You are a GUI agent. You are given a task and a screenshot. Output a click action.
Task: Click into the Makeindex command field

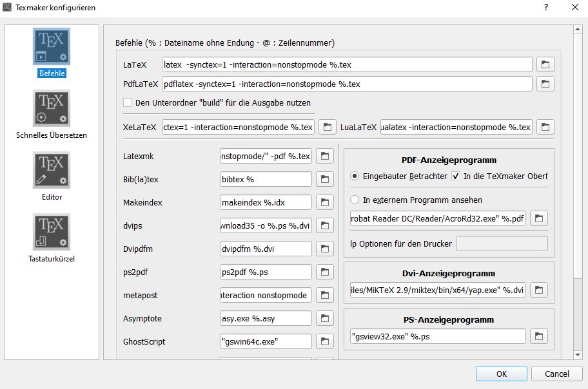(x=266, y=202)
